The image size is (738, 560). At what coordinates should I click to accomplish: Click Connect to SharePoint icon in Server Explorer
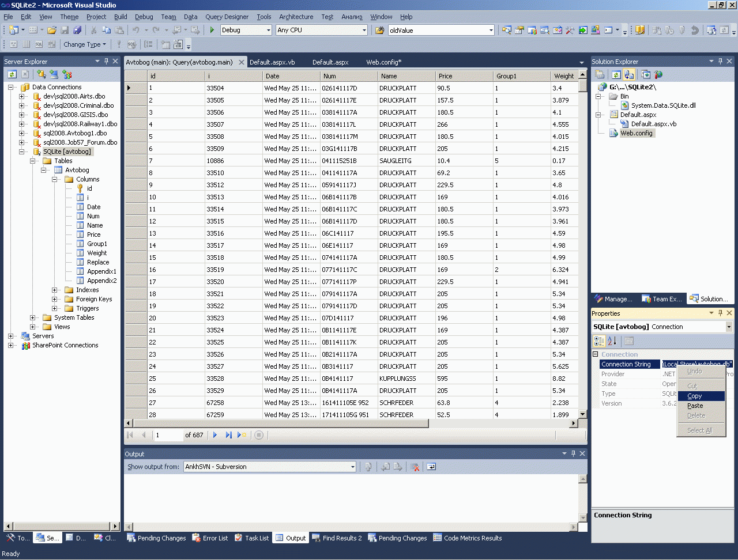coord(67,74)
